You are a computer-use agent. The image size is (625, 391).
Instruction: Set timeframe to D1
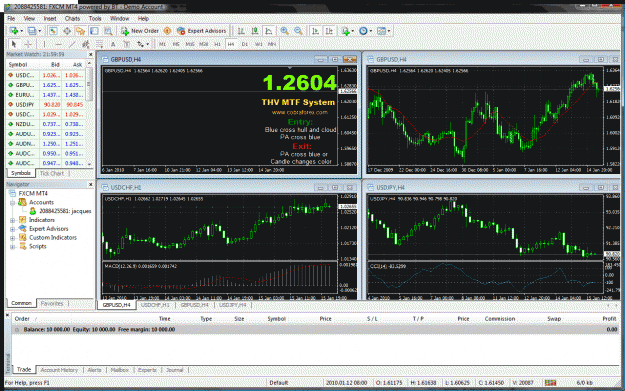245,44
